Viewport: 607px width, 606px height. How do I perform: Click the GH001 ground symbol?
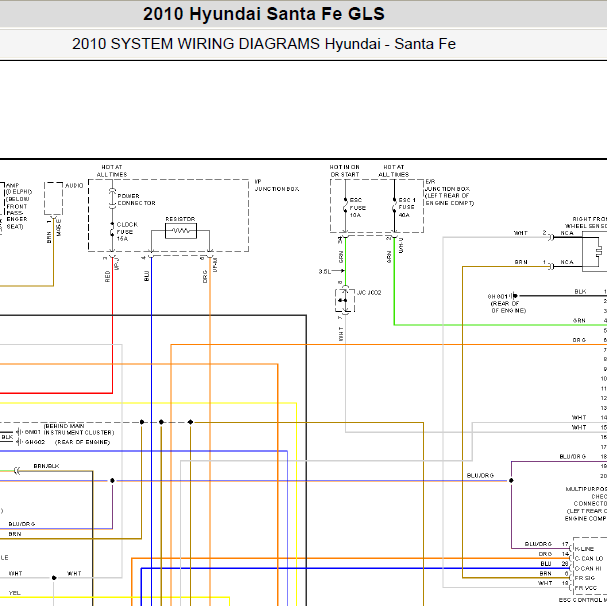[x=514, y=296]
